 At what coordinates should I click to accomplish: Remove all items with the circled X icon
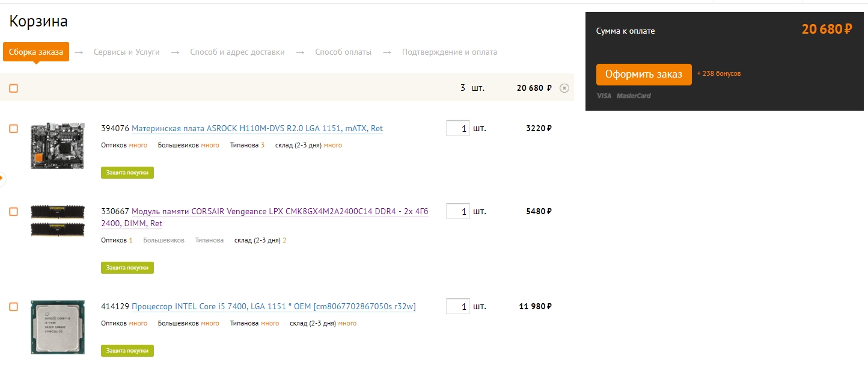(564, 88)
